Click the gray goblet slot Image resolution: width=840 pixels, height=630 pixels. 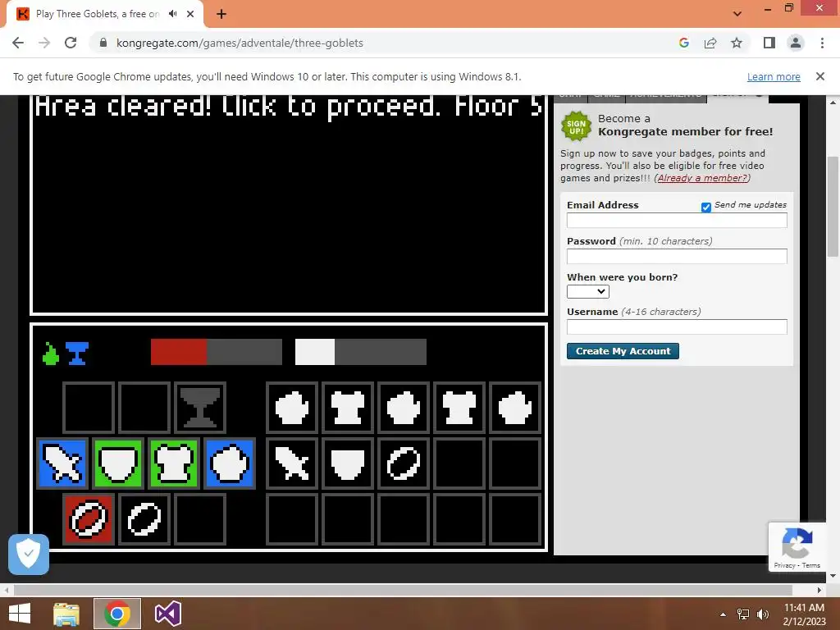tap(200, 408)
